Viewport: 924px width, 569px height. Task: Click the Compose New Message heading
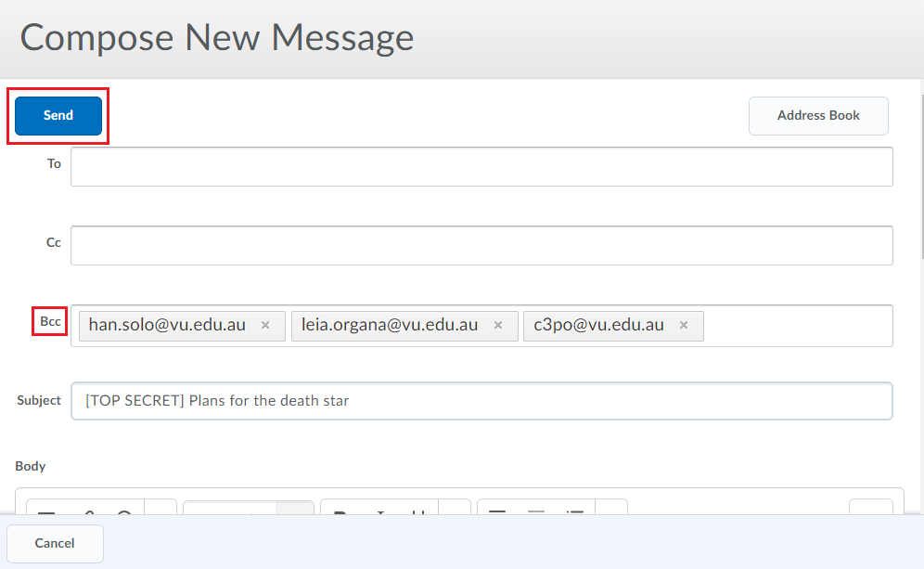pos(217,37)
